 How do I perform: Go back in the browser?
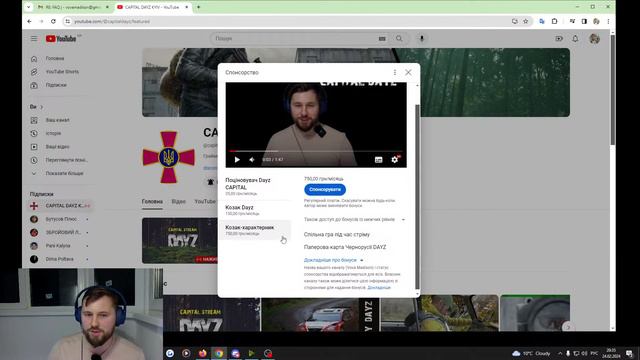tap(29, 21)
